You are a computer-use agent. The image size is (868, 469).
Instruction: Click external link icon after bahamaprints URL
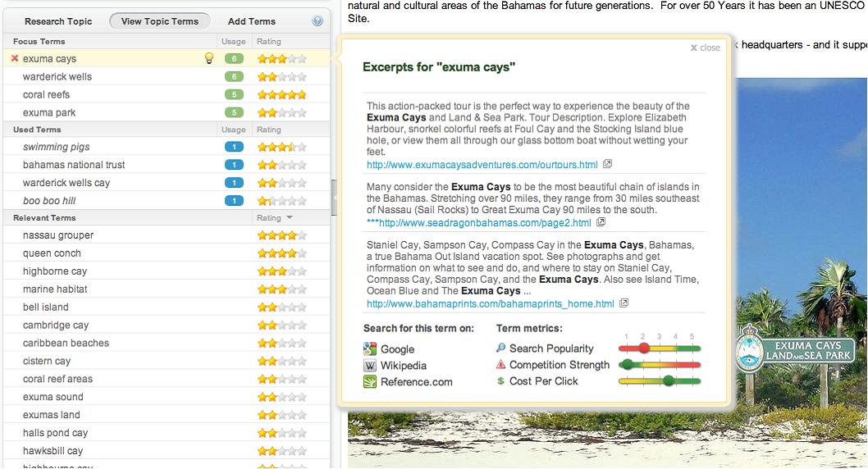(x=624, y=303)
